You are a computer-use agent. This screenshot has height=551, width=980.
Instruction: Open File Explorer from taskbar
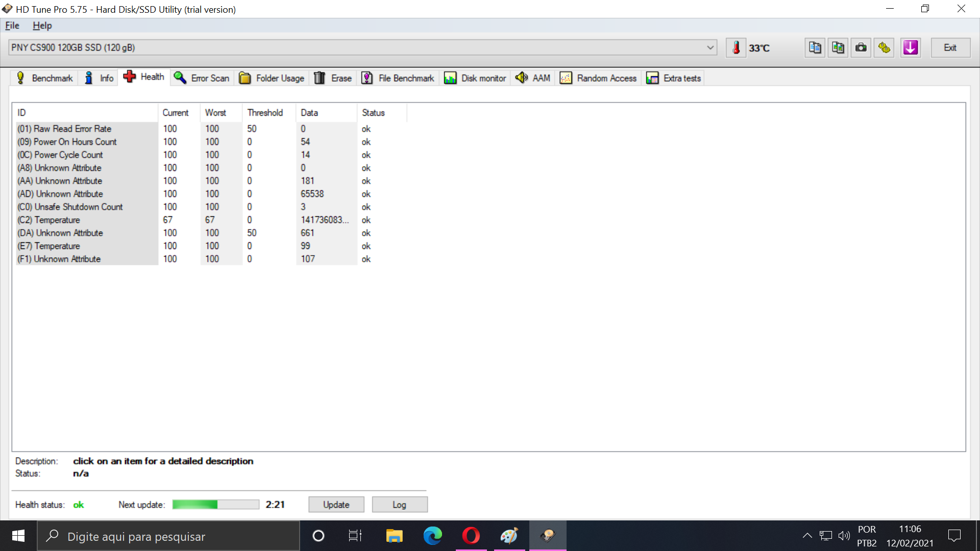[x=394, y=536]
